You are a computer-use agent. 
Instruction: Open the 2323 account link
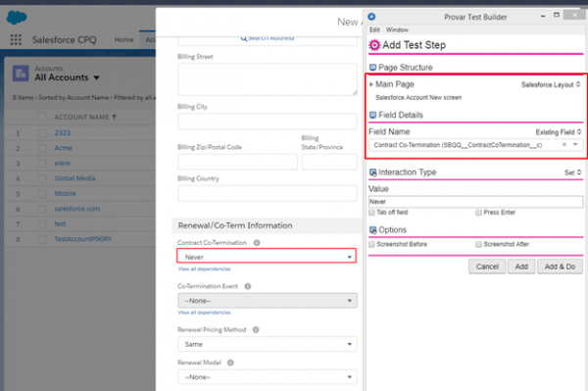point(63,133)
